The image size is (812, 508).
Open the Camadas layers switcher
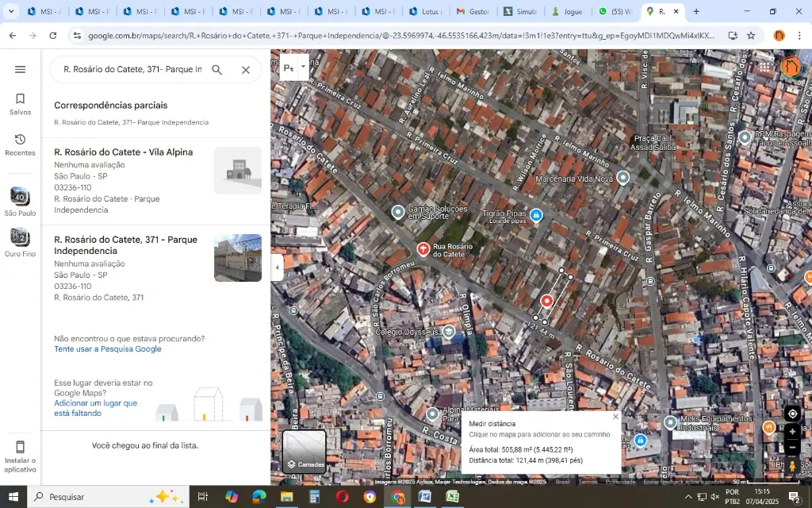click(304, 452)
